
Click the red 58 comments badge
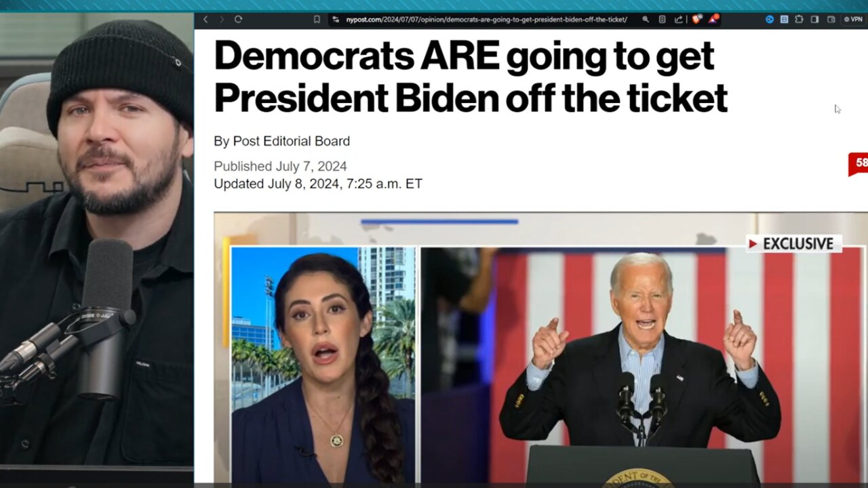[859, 163]
